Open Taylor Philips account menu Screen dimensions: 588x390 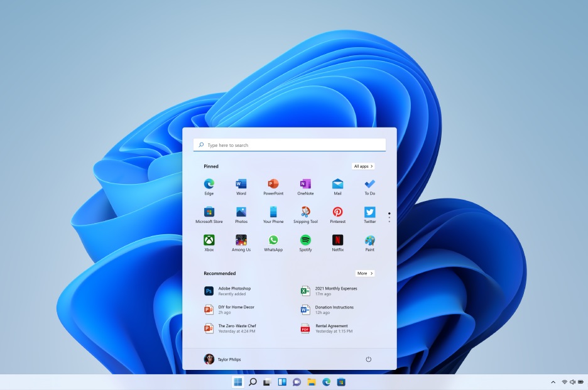[222, 359]
